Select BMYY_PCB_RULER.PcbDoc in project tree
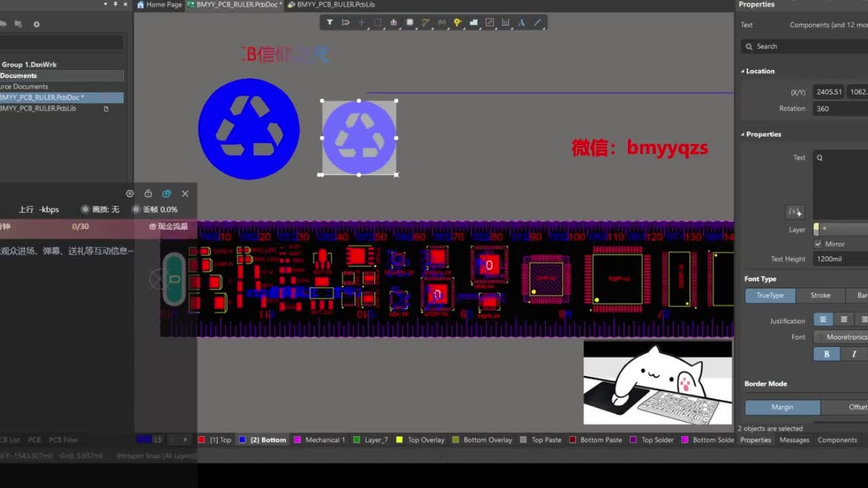This screenshot has width=868, height=488. tap(60, 98)
